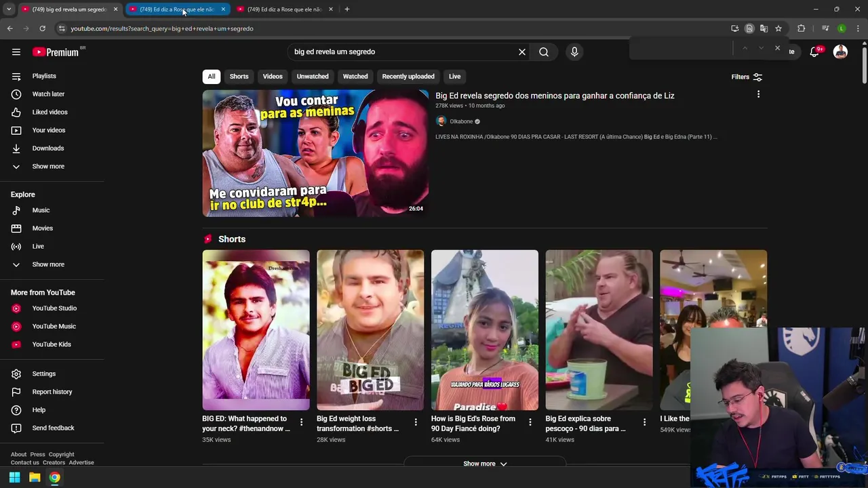Open Big Ed revela segredo video title
The image size is (868, 488).
(x=555, y=96)
